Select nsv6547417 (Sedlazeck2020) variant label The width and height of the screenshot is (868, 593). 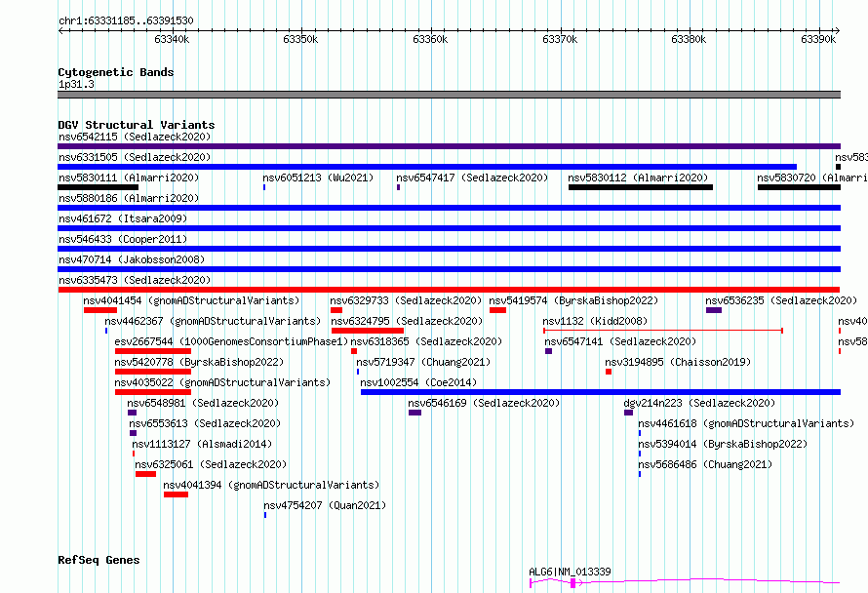click(472, 178)
